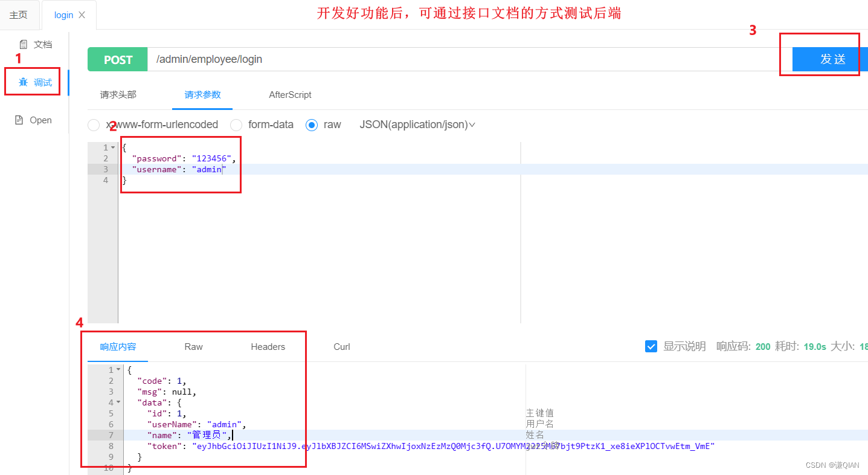The height and width of the screenshot is (475, 868).
Task: Select the x-www-form-urlencoded radio button
Action: 94,125
